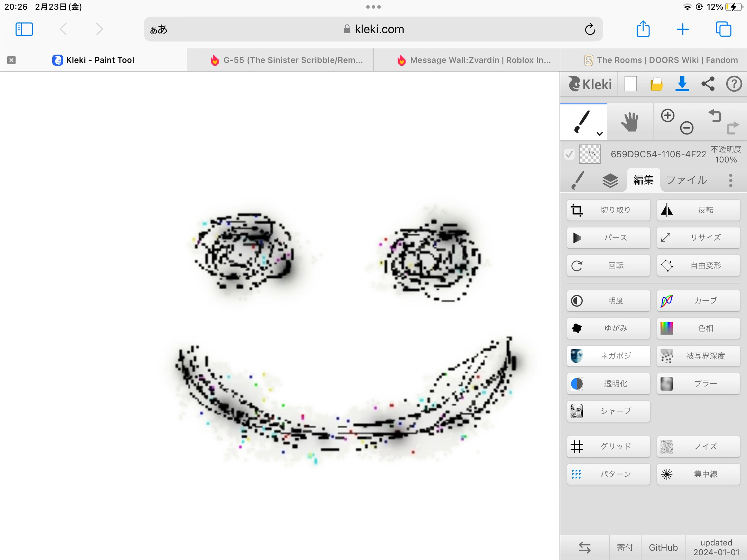This screenshot has width=747, height=560.
Task: Click the undo arrow icon
Action: point(714,116)
